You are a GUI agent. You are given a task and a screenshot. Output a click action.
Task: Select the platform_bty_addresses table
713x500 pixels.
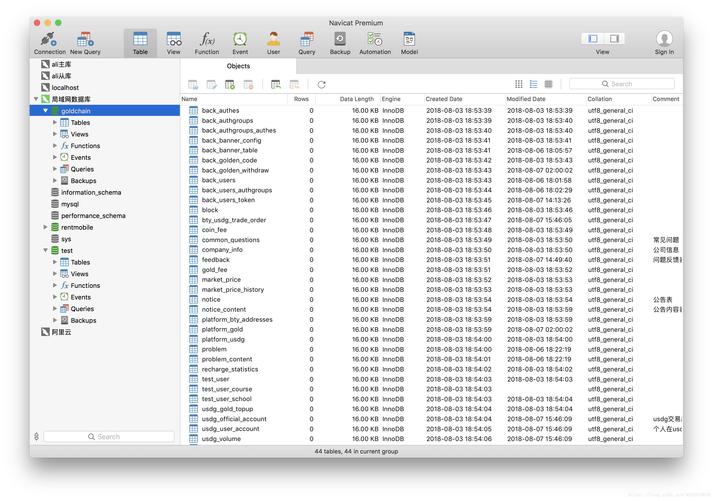pyautogui.click(x=237, y=320)
